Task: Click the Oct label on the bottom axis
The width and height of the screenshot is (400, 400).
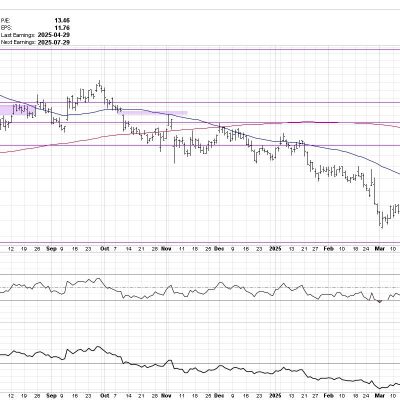Action: (105, 396)
